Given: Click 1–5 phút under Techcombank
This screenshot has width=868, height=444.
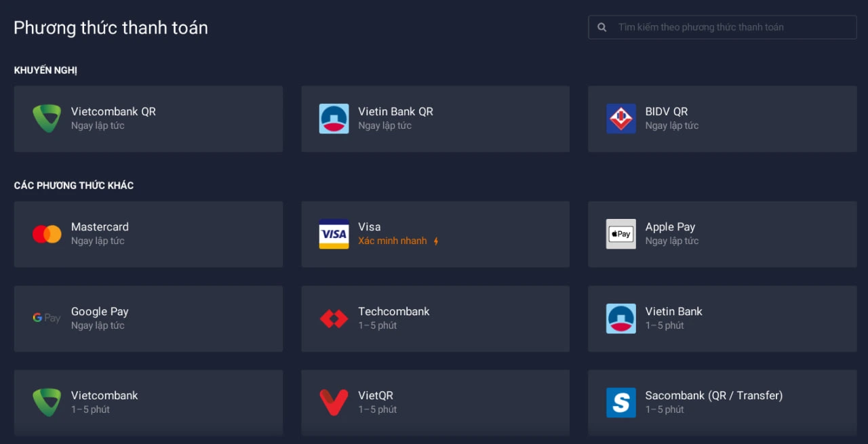Looking at the screenshot, I should [x=378, y=325].
